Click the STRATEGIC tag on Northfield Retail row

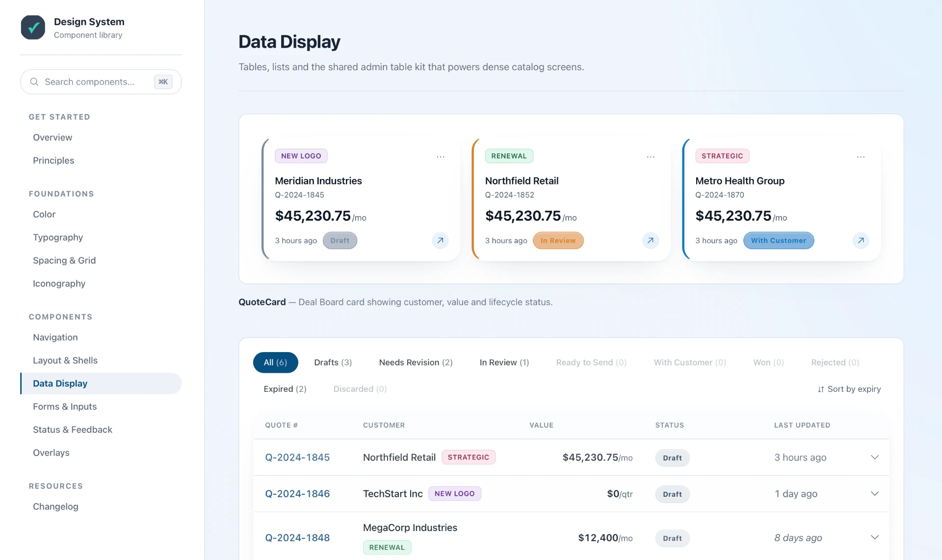[x=469, y=457]
